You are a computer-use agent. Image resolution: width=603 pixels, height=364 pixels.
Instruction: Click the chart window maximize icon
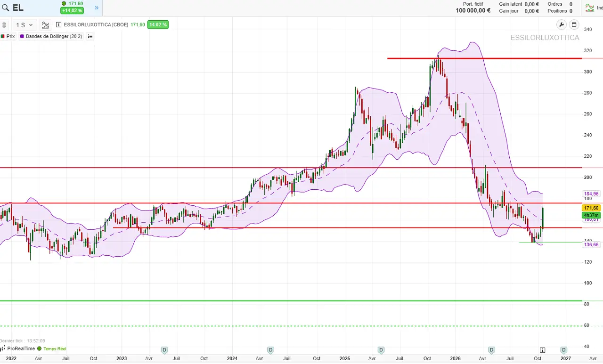point(574,25)
